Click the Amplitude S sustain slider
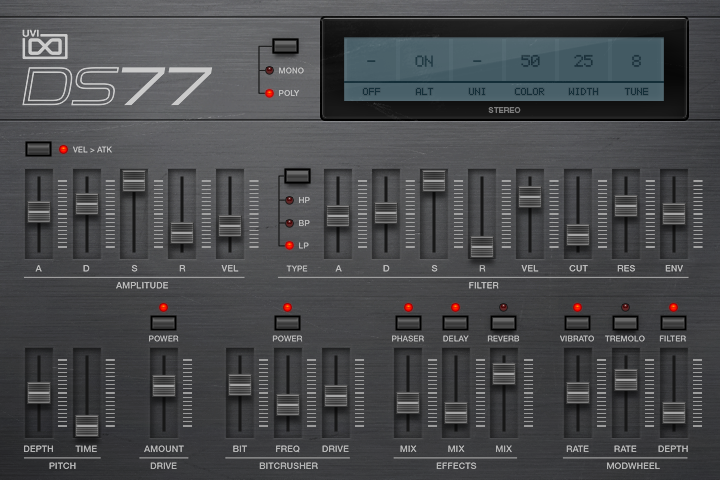The height and width of the screenshot is (480, 720). pyautogui.click(x=134, y=180)
